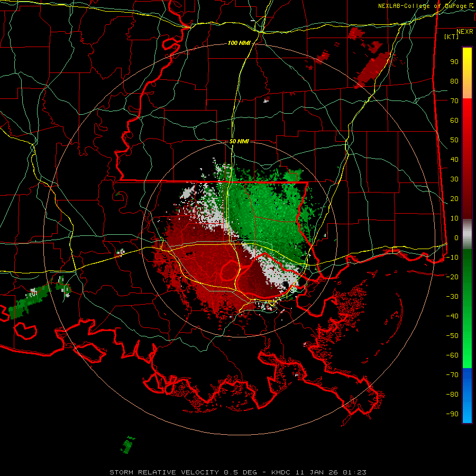Select the 60 value on the velocity scale
Screen dimensions: 476x476
pos(454,121)
